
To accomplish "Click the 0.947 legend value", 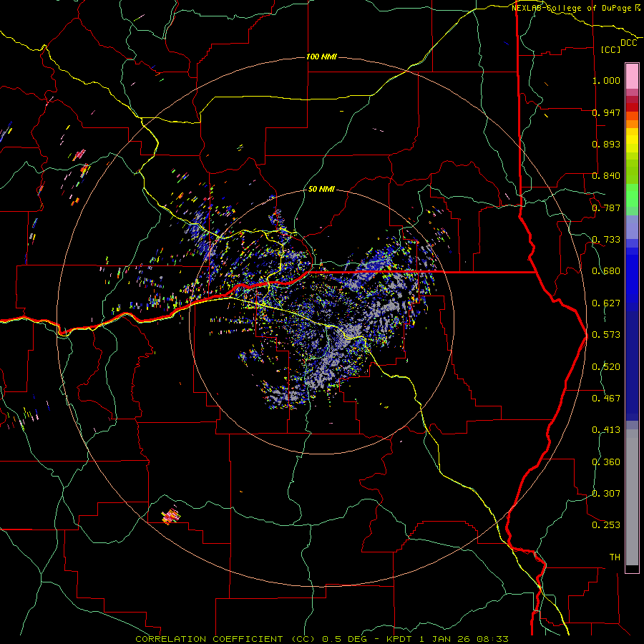I will point(606,112).
